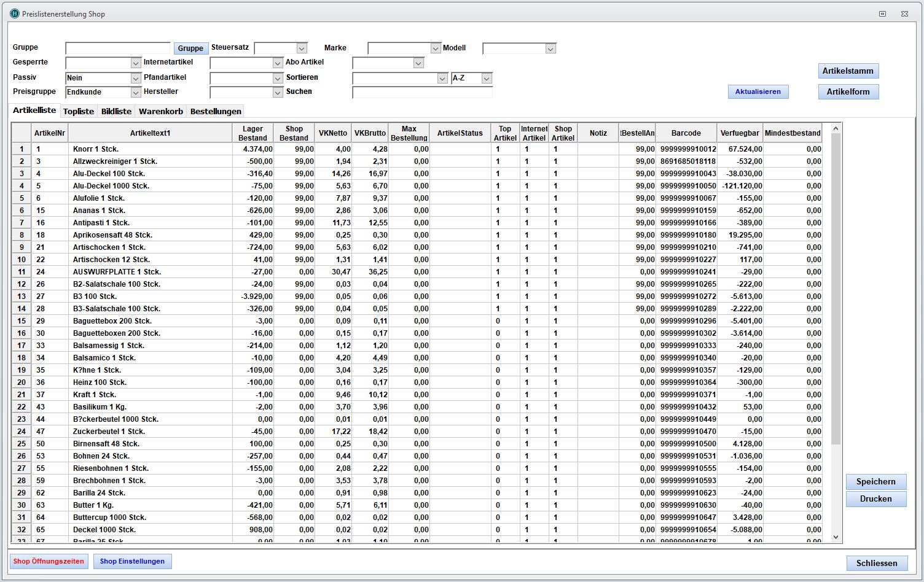Expand the Modell dropdown
The height and width of the screenshot is (582, 924).
(x=550, y=49)
